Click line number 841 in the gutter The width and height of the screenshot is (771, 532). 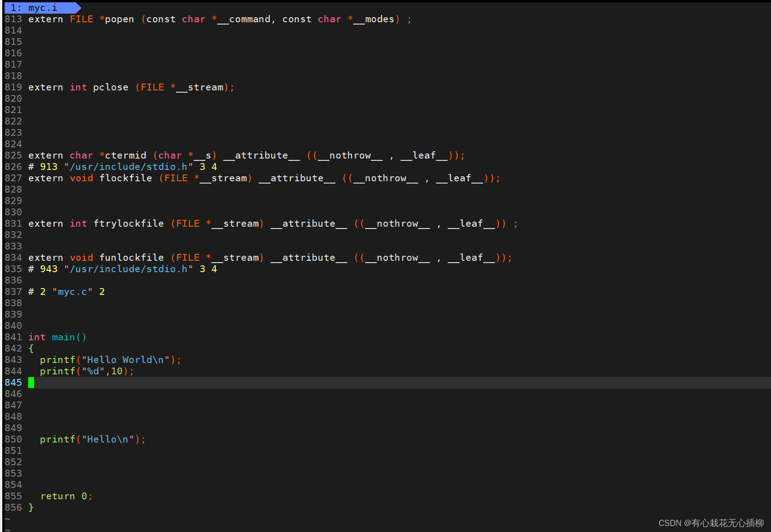coord(13,337)
